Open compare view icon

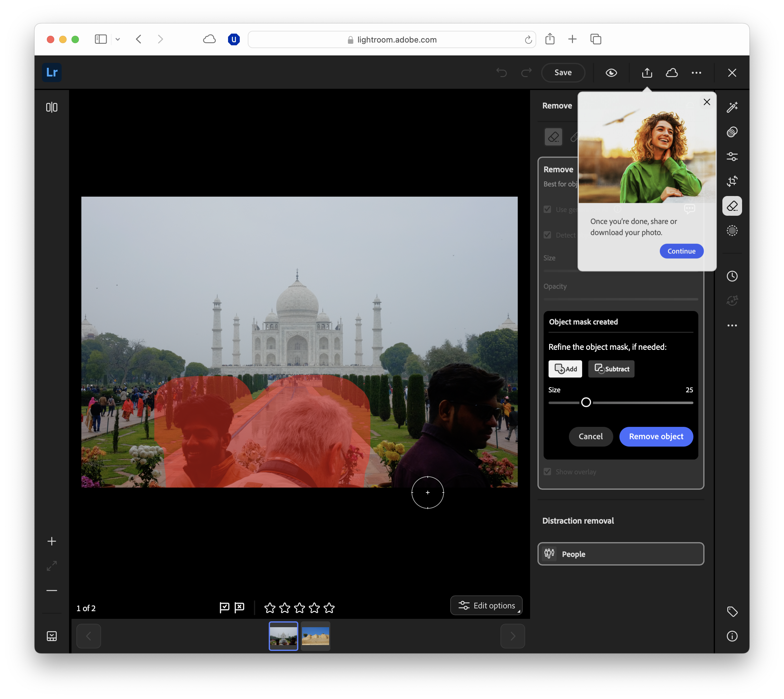51,107
